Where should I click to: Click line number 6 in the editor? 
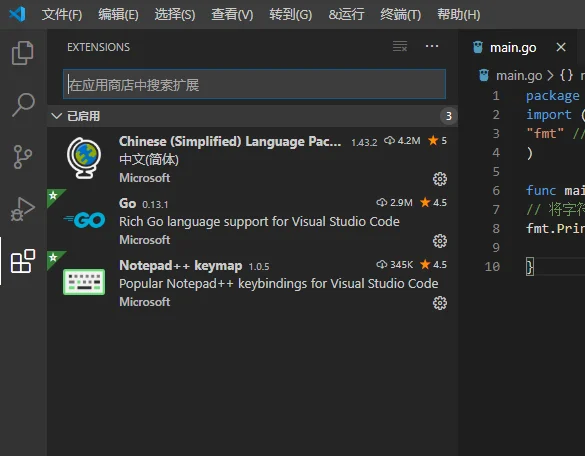tap(496, 191)
